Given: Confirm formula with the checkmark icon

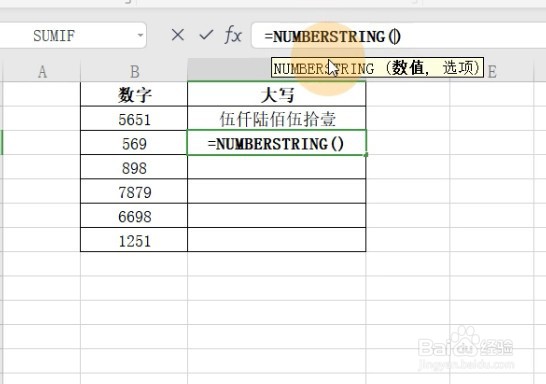Looking at the screenshot, I should 206,35.
